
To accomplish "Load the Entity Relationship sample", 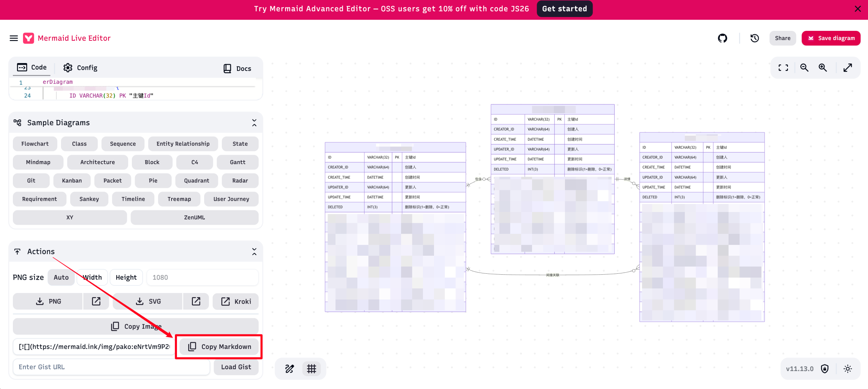I will [x=183, y=144].
